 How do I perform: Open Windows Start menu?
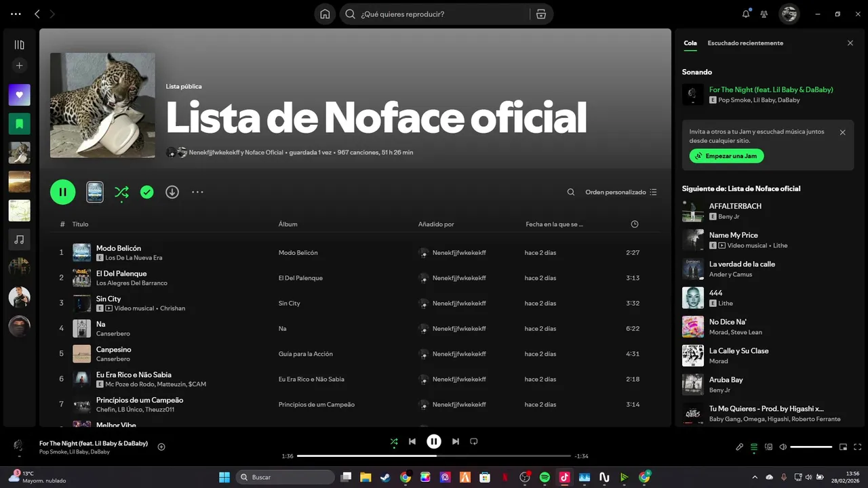pos(224,477)
